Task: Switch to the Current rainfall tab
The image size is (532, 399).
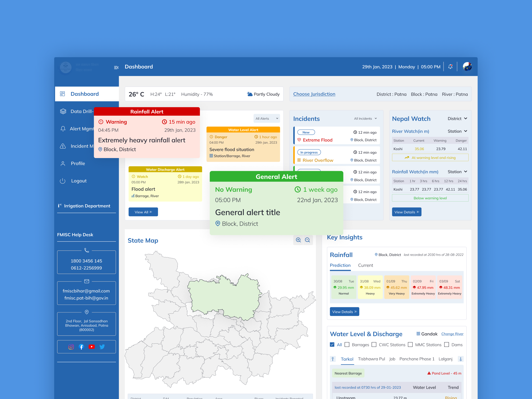Action: (x=365, y=265)
